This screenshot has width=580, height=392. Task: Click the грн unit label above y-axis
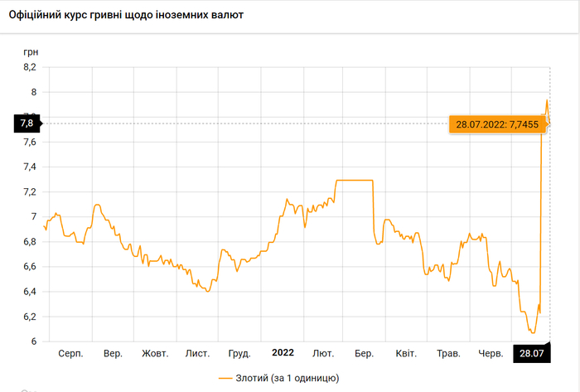(x=30, y=51)
